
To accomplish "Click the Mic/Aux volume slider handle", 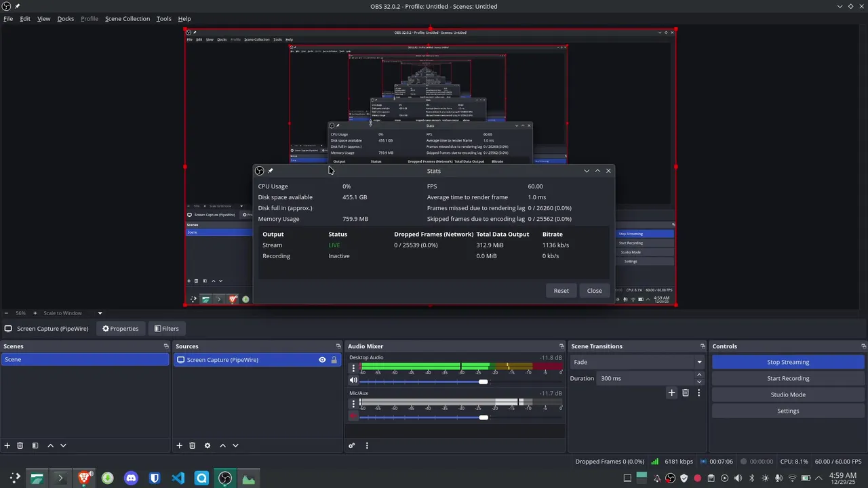I will coord(483,417).
